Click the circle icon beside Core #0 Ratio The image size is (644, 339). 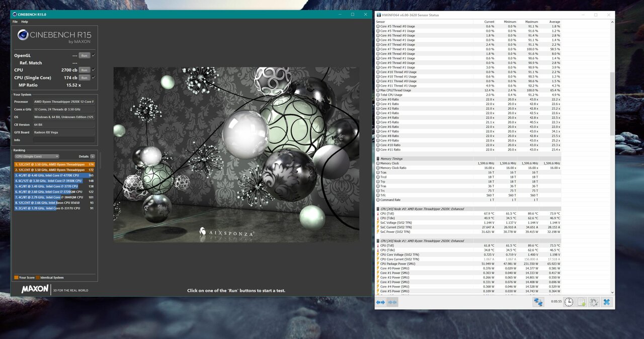tap(378, 100)
